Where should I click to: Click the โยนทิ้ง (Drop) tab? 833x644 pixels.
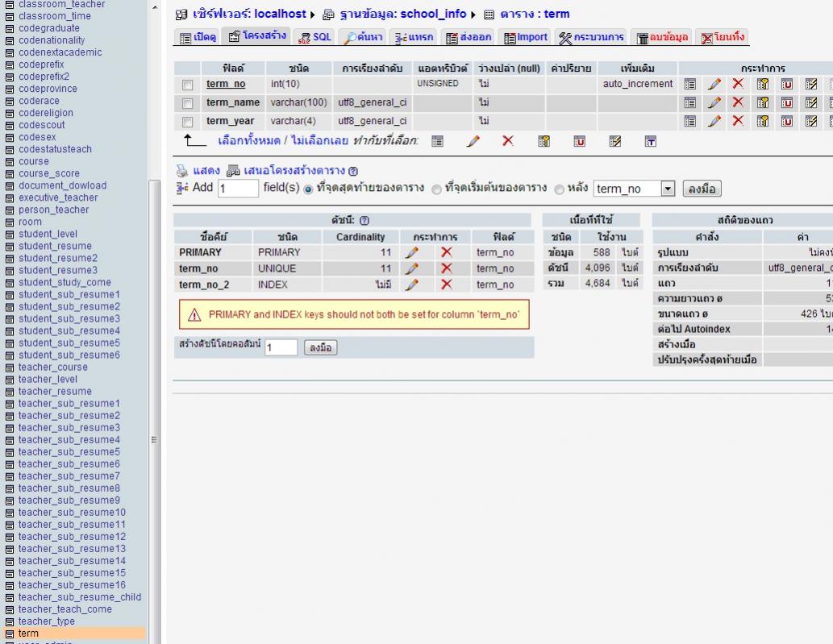[x=723, y=37]
